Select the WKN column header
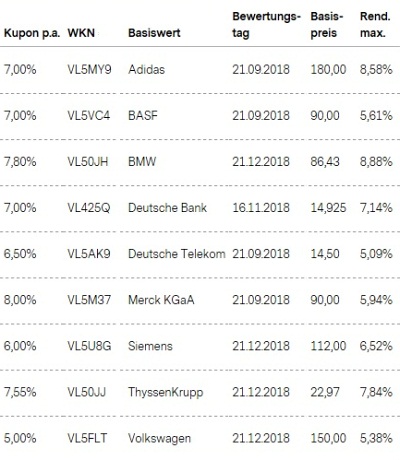400x460 pixels. (81, 33)
